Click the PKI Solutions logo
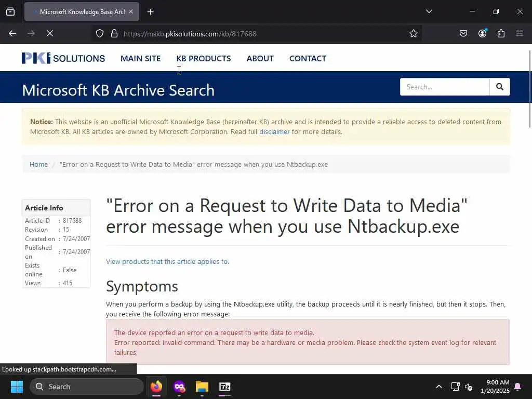 [x=63, y=58]
